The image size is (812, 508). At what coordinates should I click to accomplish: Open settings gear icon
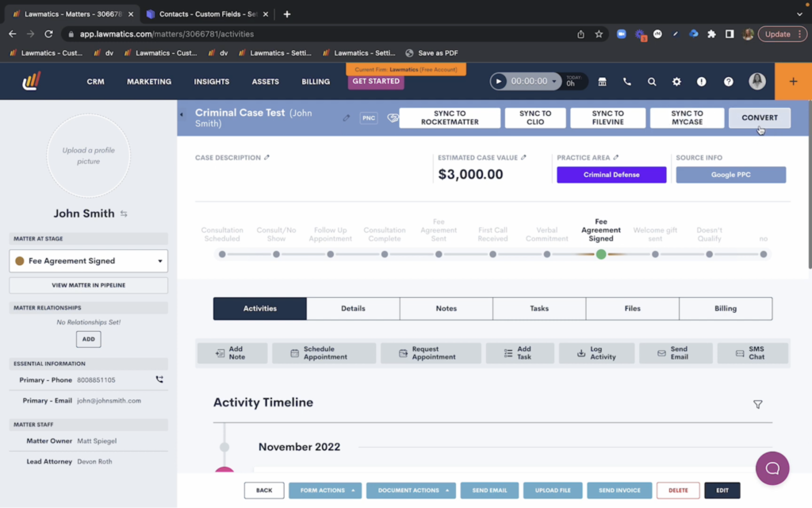pos(676,82)
